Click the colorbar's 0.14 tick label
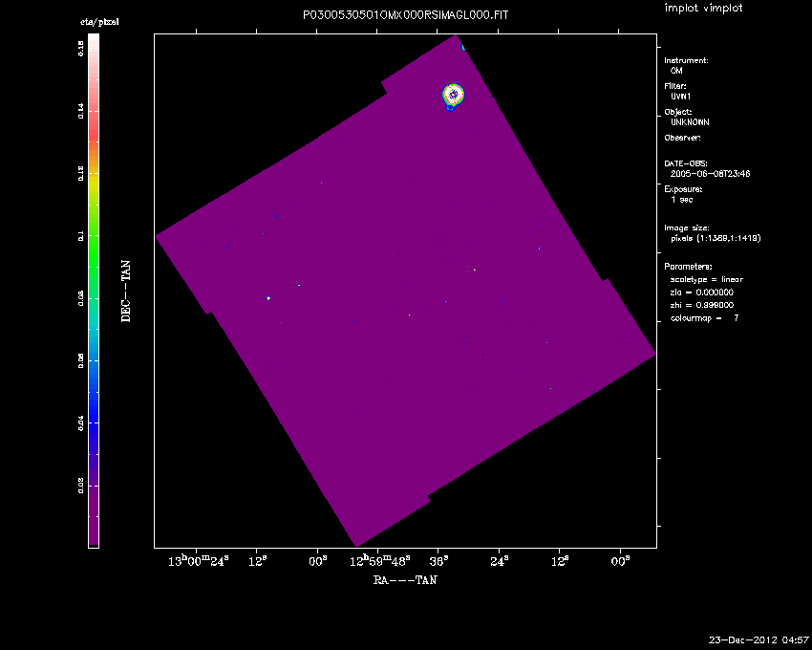 pyautogui.click(x=81, y=111)
